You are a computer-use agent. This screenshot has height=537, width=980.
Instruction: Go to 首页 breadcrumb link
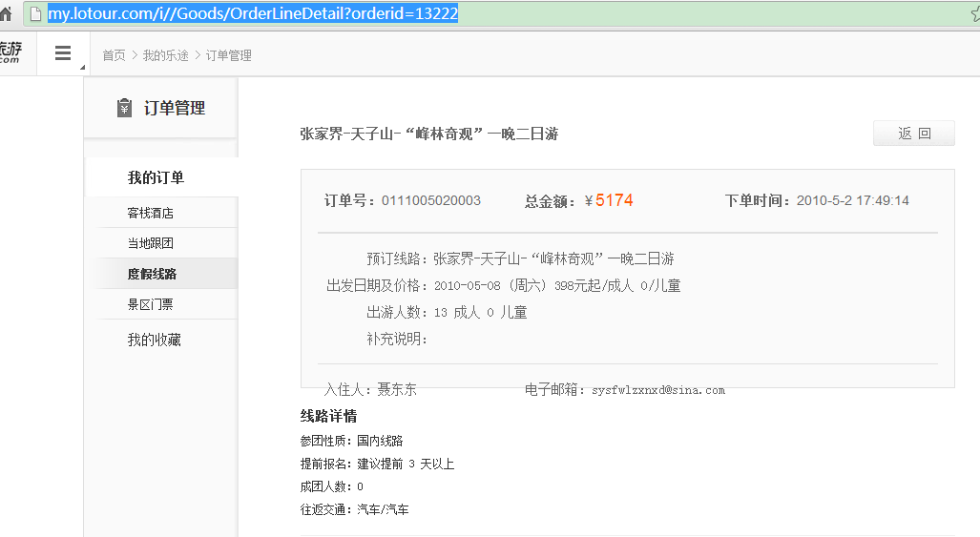point(114,55)
